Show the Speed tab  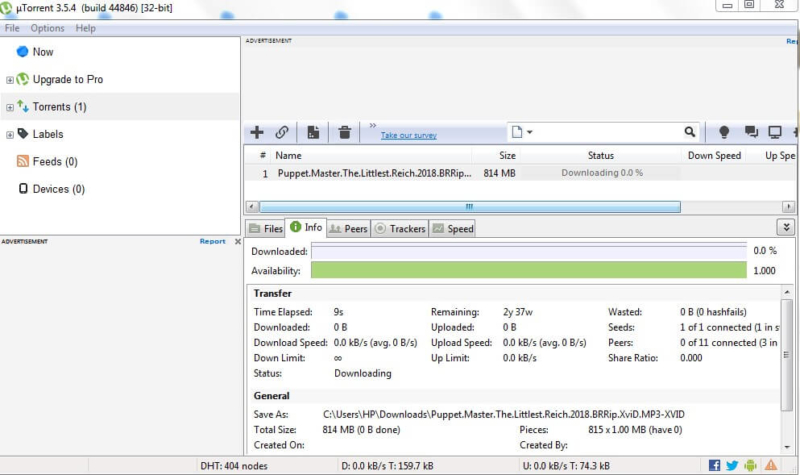pos(453,229)
